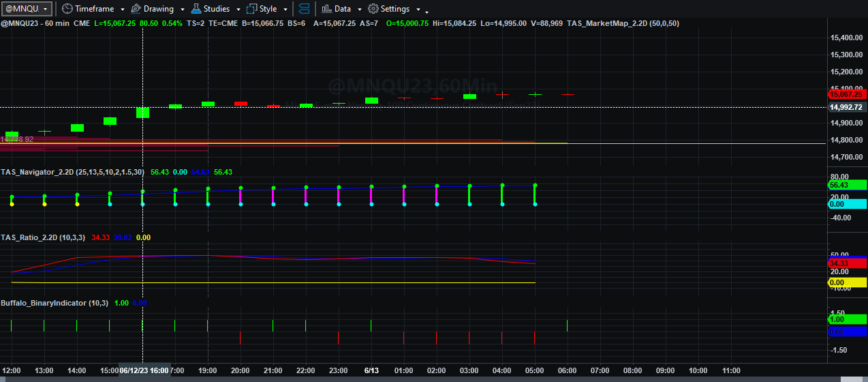The height and width of the screenshot is (382, 868).
Task: Click the Timeframe clock icon
Action: (67, 9)
